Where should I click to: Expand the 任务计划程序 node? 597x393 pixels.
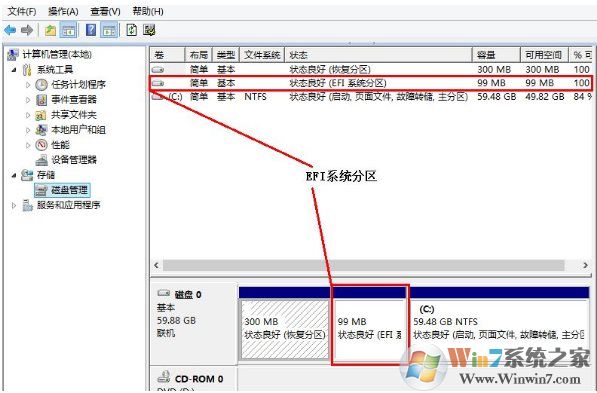pyautogui.click(x=28, y=85)
